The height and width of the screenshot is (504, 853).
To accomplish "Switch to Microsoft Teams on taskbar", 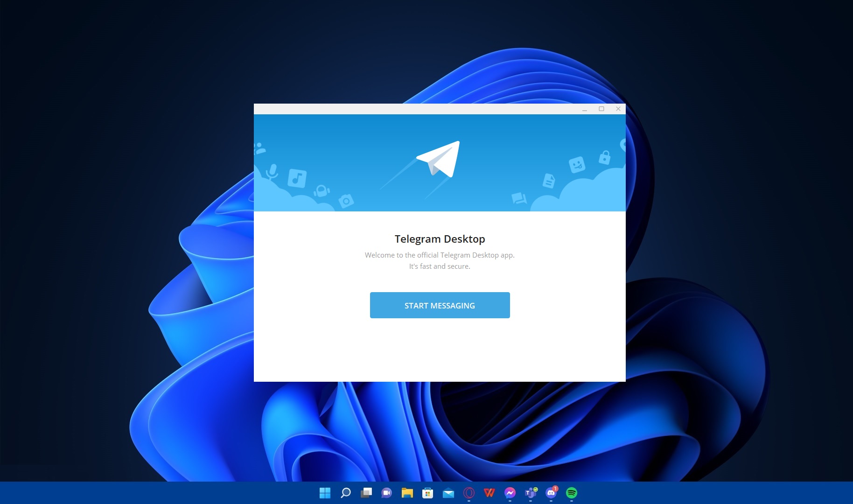I will pos(531,493).
